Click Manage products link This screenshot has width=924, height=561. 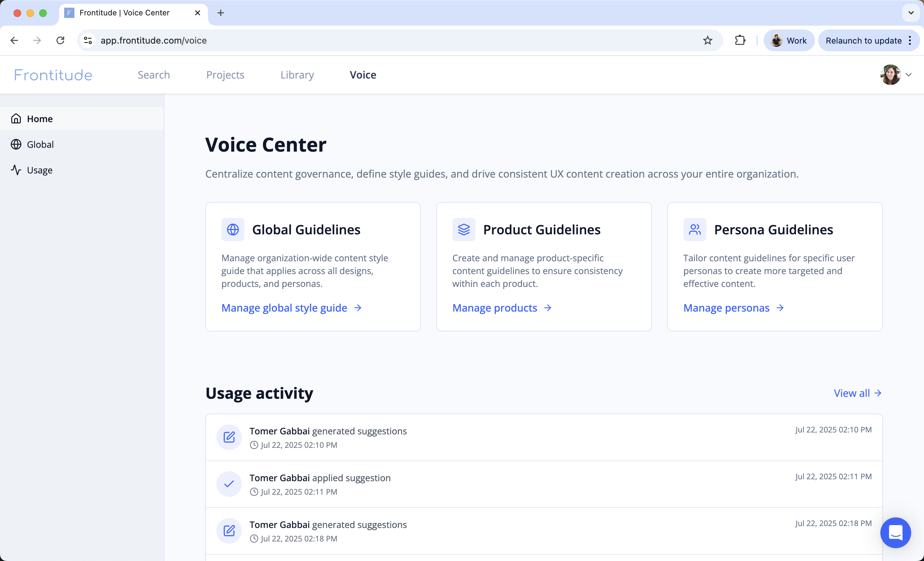pos(495,308)
